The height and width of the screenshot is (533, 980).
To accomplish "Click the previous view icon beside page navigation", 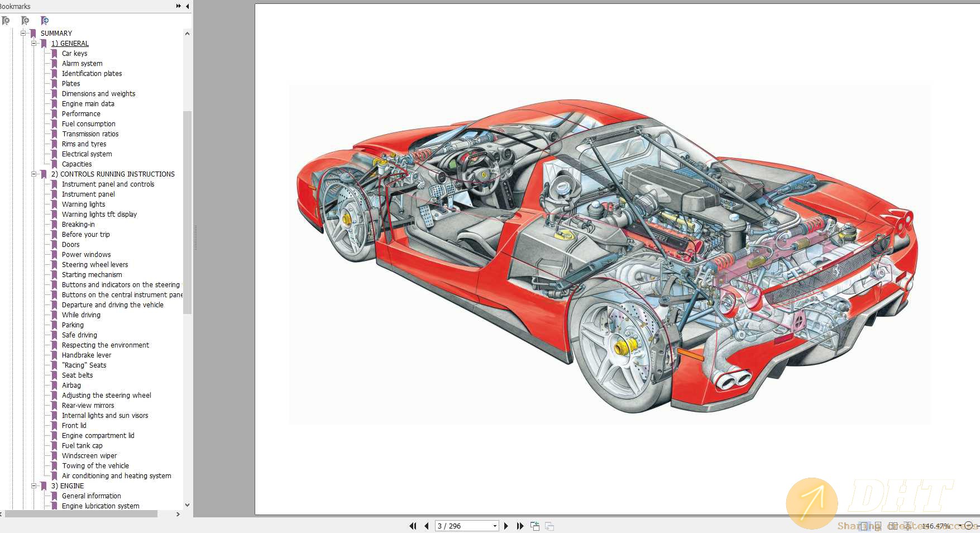I will 535,526.
